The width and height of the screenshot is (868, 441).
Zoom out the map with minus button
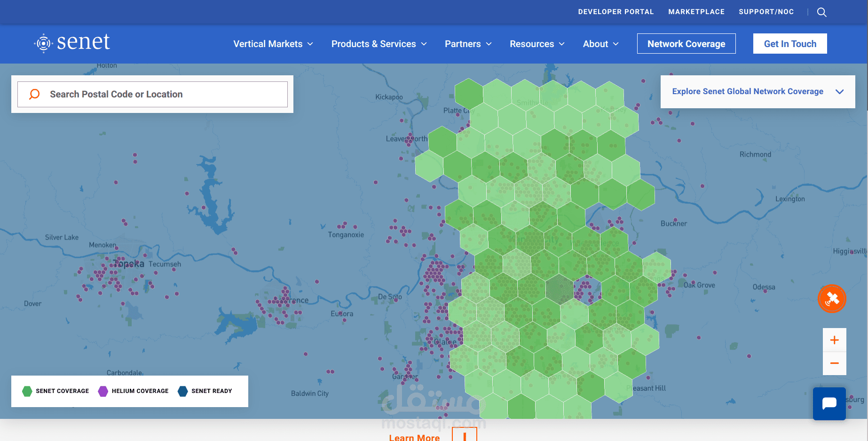coord(835,363)
